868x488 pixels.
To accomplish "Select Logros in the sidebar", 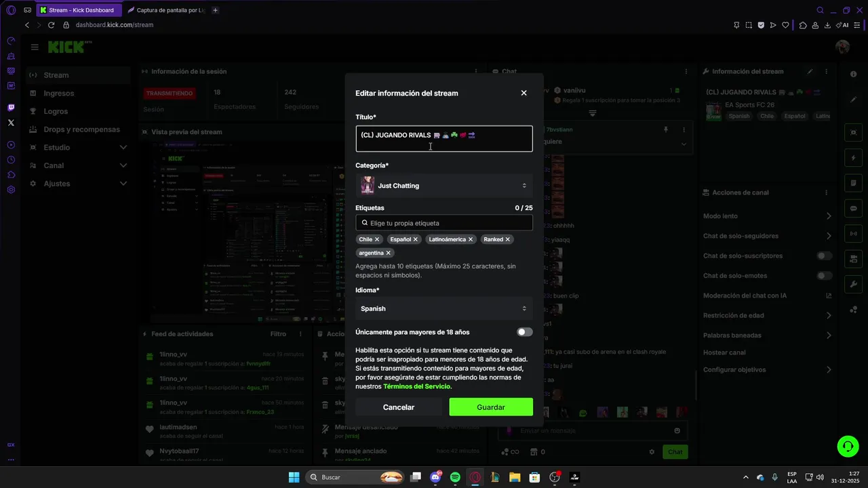I will point(78,111).
